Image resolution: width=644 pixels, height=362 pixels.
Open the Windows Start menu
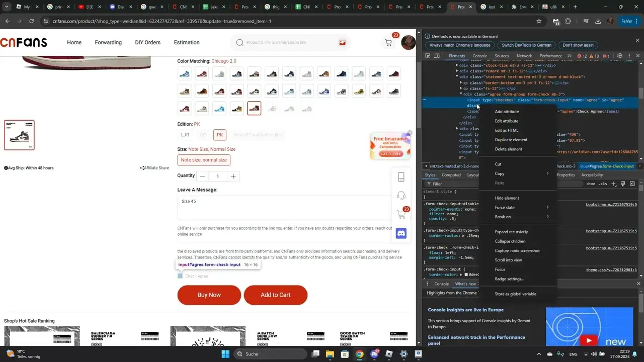[x=225, y=354]
